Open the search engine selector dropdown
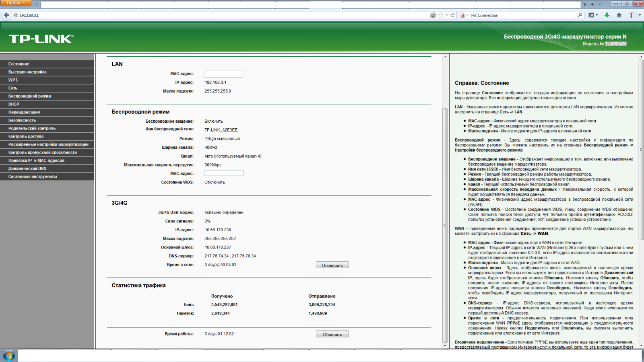644x362 pixels. point(468,15)
